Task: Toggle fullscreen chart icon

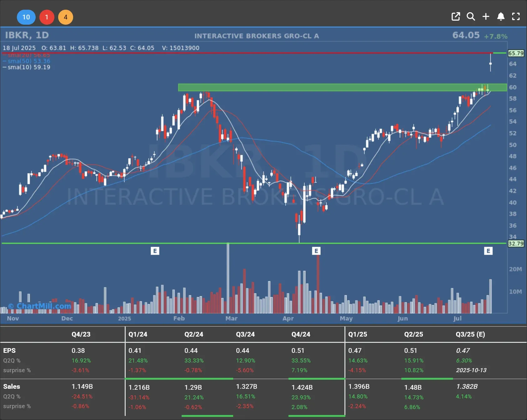Action: pos(516,17)
